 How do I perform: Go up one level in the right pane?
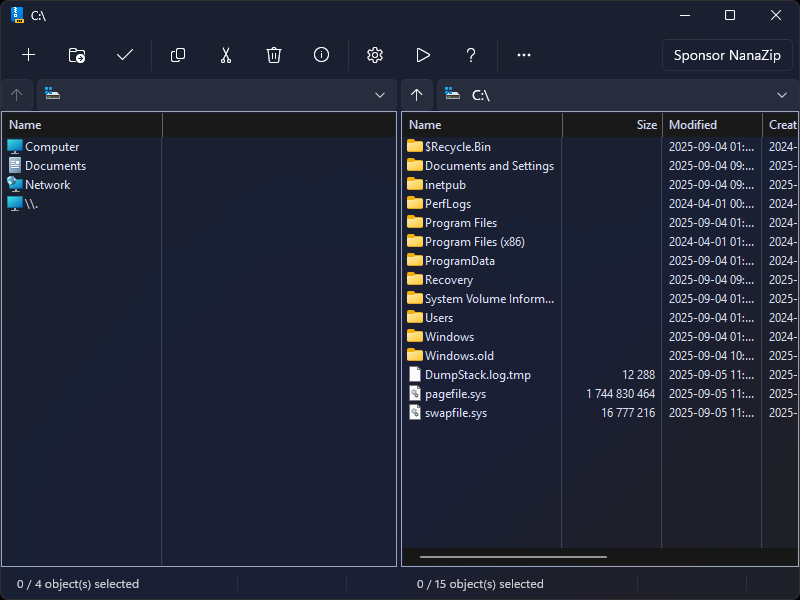417,95
